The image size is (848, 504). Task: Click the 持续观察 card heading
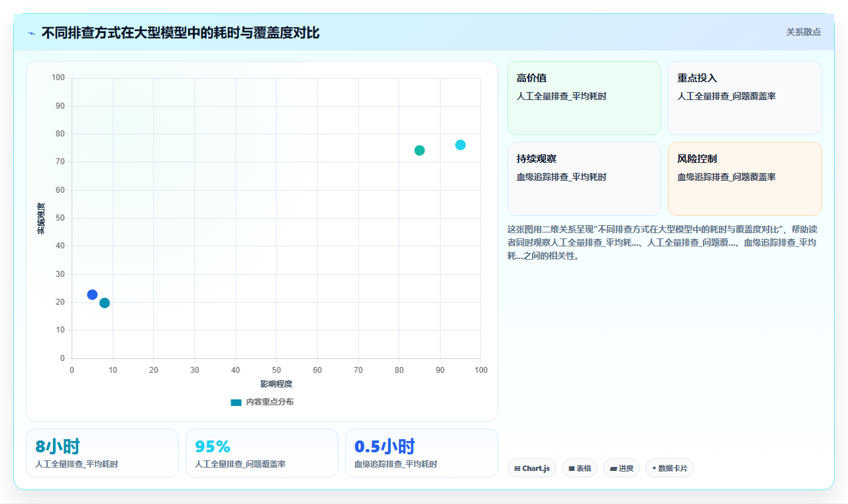pos(537,159)
